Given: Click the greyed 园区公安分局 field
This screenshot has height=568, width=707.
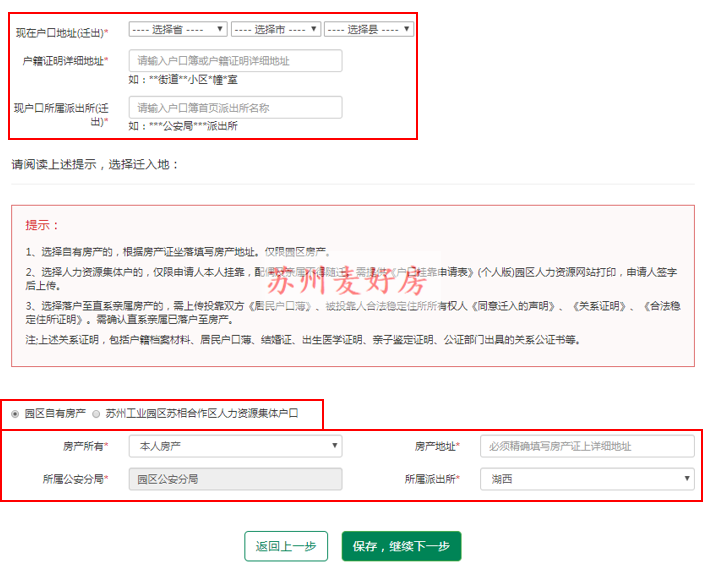Looking at the screenshot, I should 235,479.
